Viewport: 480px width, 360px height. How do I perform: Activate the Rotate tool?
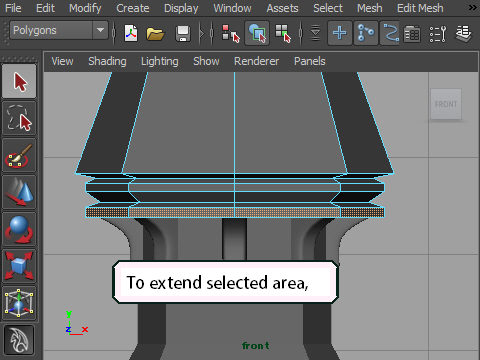[19, 229]
